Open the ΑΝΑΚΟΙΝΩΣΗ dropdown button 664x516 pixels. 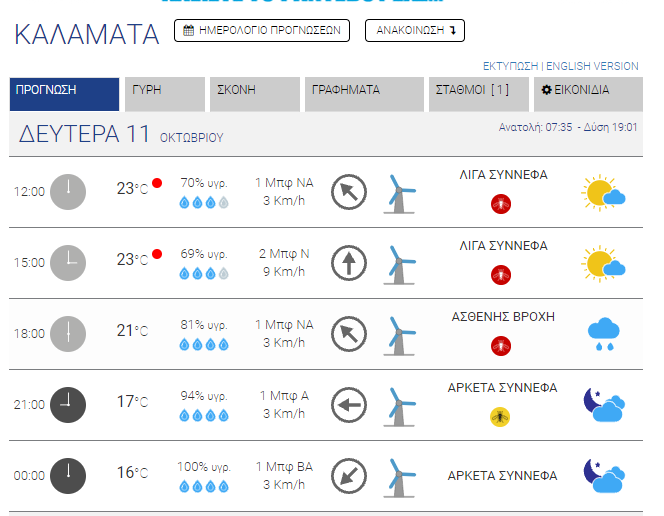click(414, 30)
